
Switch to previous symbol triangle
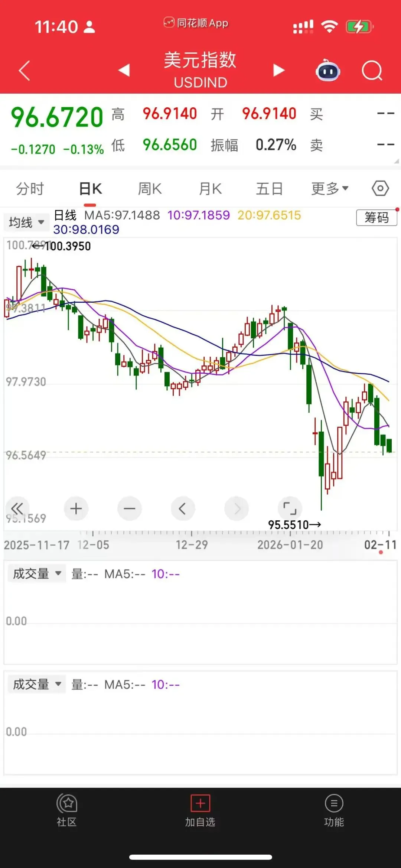pos(124,70)
